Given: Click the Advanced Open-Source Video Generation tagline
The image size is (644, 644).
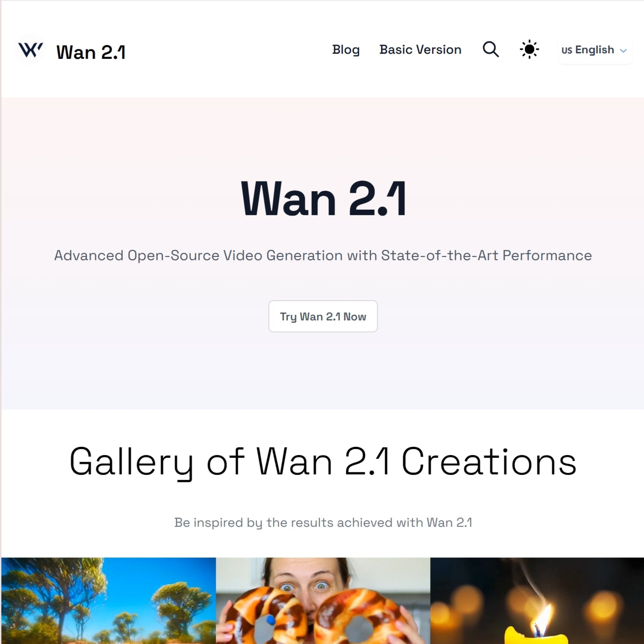Looking at the screenshot, I should pyautogui.click(x=323, y=256).
